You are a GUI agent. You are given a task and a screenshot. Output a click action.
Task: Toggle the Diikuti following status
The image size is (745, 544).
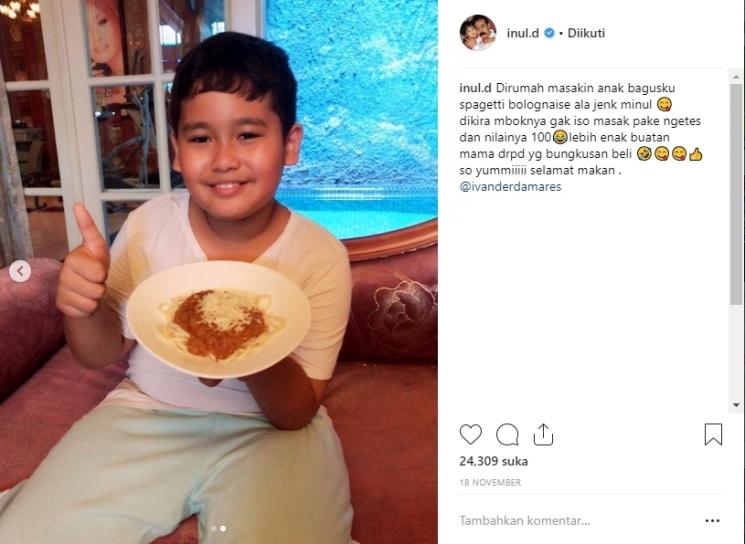coord(586,33)
